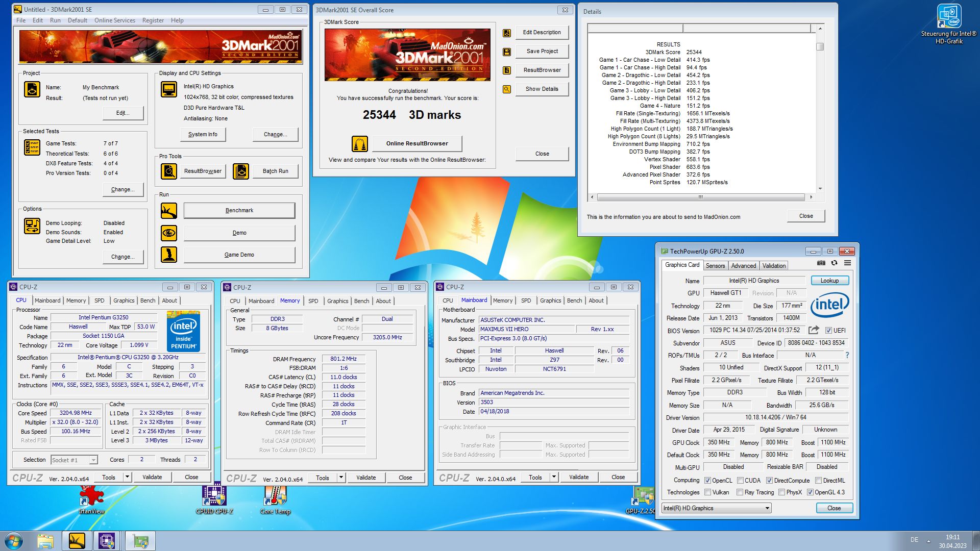This screenshot has height=551, width=980.
Task: Click the Details scroll down arrow
Action: [x=820, y=189]
